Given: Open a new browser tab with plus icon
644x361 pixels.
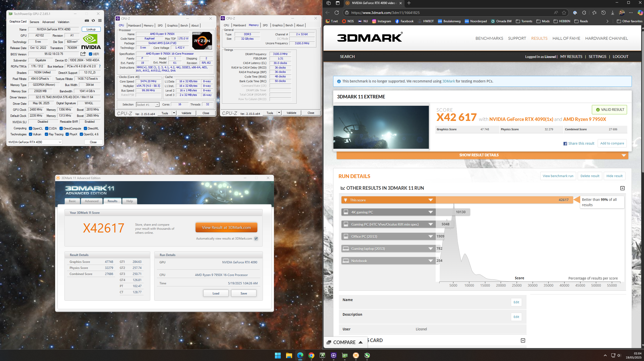Looking at the screenshot, I should click(409, 3).
